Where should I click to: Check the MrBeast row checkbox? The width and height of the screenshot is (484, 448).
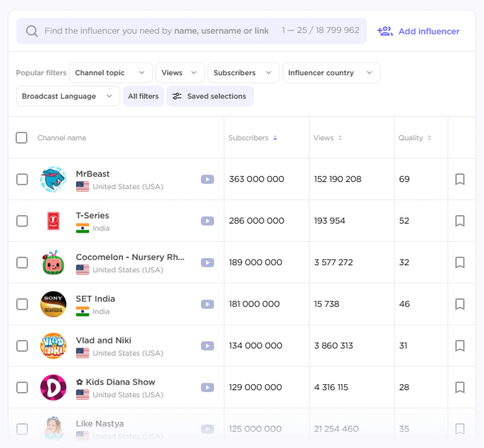(22, 179)
